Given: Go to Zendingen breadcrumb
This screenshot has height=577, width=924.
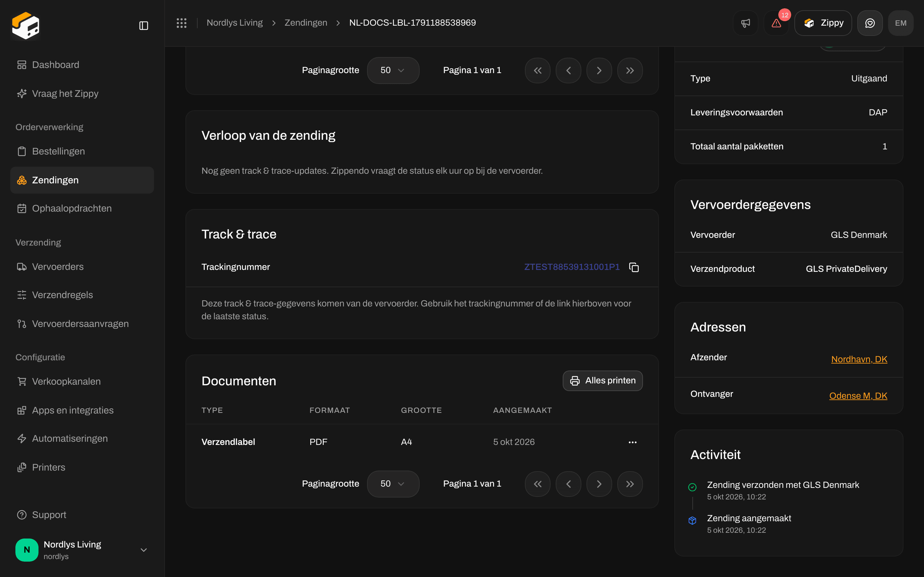Looking at the screenshot, I should (306, 23).
